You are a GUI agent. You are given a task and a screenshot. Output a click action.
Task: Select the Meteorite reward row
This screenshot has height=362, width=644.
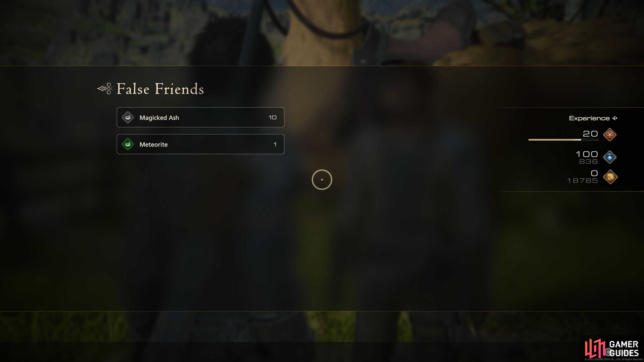(x=201, y=144)
